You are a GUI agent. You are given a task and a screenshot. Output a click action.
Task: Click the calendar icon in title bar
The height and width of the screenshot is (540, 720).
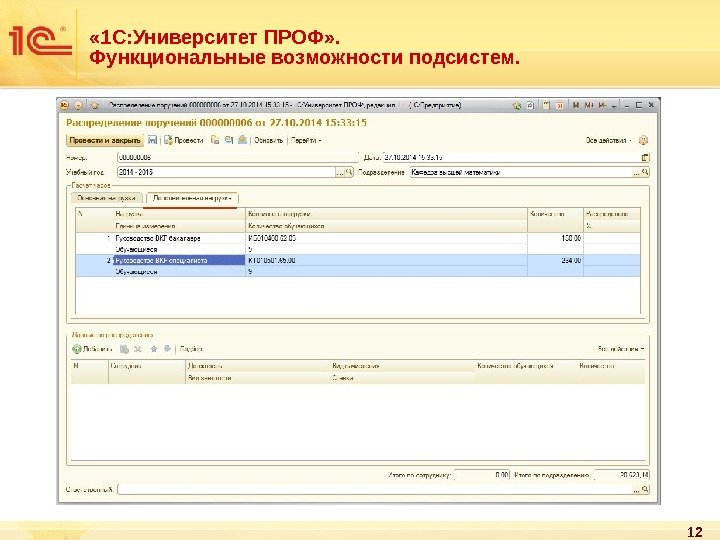560,106
